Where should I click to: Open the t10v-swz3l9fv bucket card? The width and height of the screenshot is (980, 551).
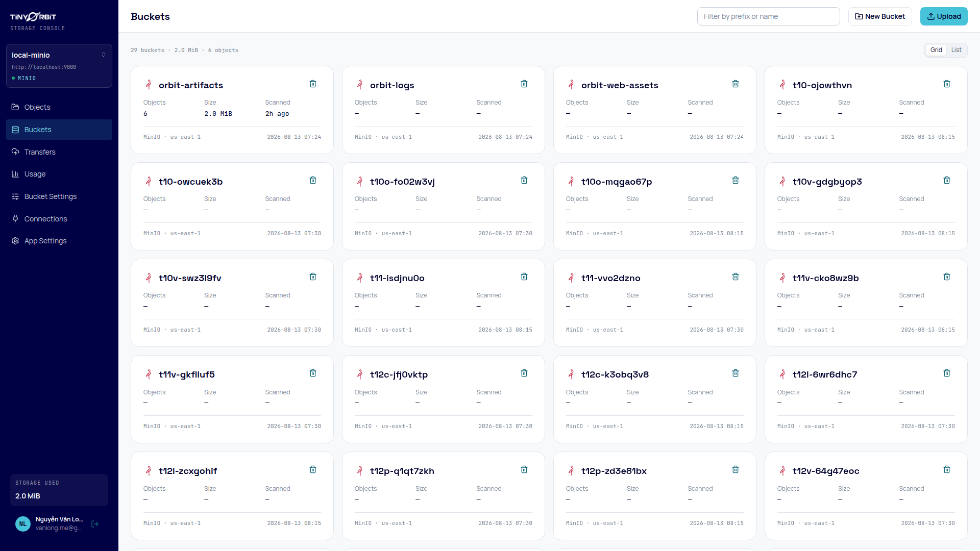[x=232, y=303]
